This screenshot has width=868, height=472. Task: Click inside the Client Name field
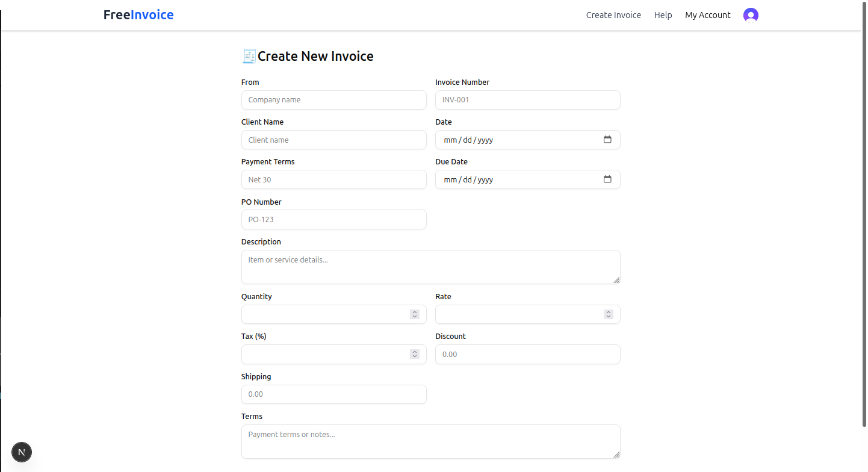333,139
